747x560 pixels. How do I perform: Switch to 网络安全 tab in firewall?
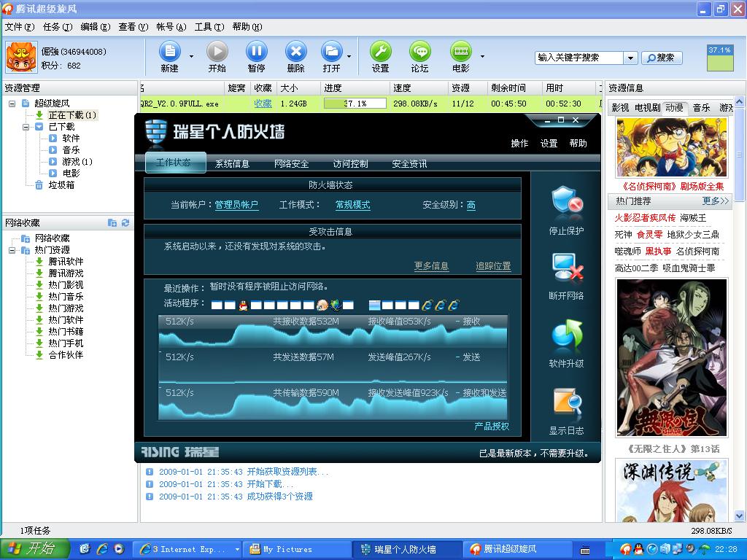pos(292,164)
